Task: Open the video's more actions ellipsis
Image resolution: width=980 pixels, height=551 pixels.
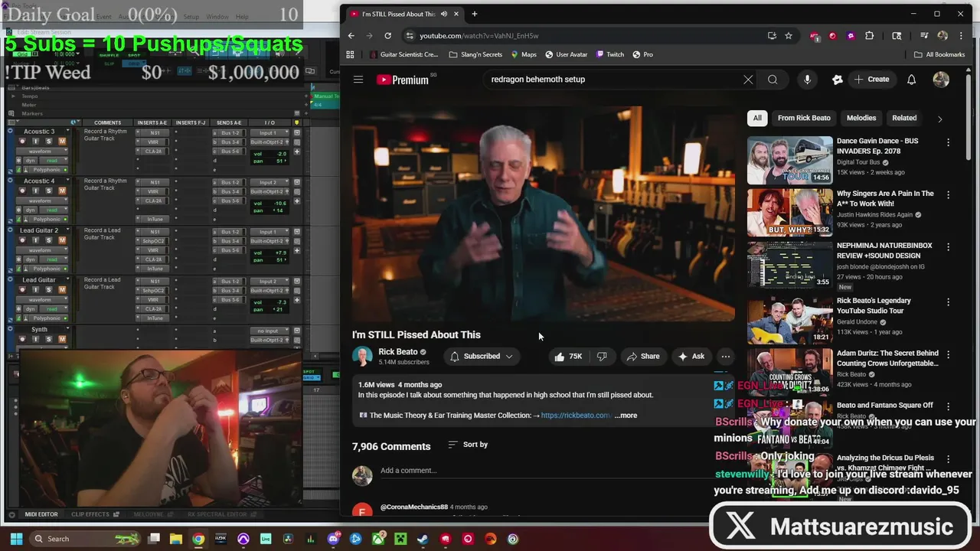Action: (x=725, y=357)
